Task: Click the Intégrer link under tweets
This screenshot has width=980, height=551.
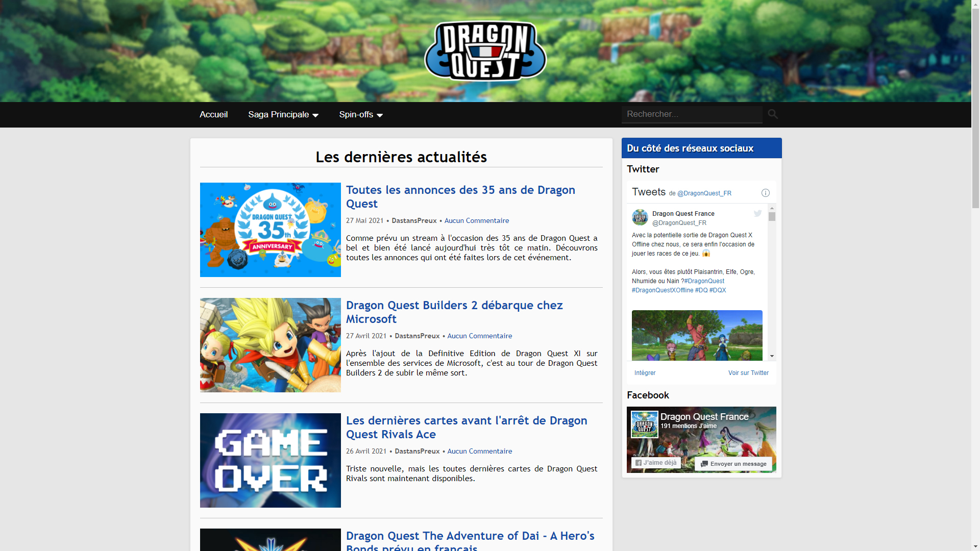Action: (645, 373)
